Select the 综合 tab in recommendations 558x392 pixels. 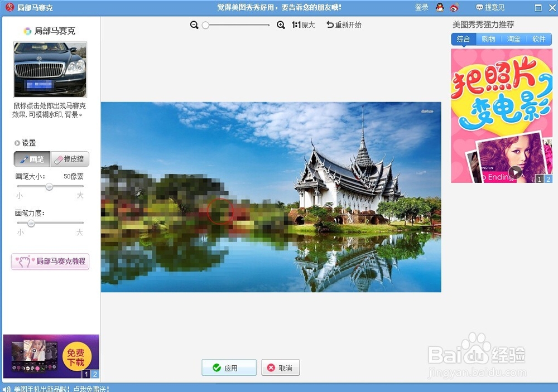[x=462, y=39]
